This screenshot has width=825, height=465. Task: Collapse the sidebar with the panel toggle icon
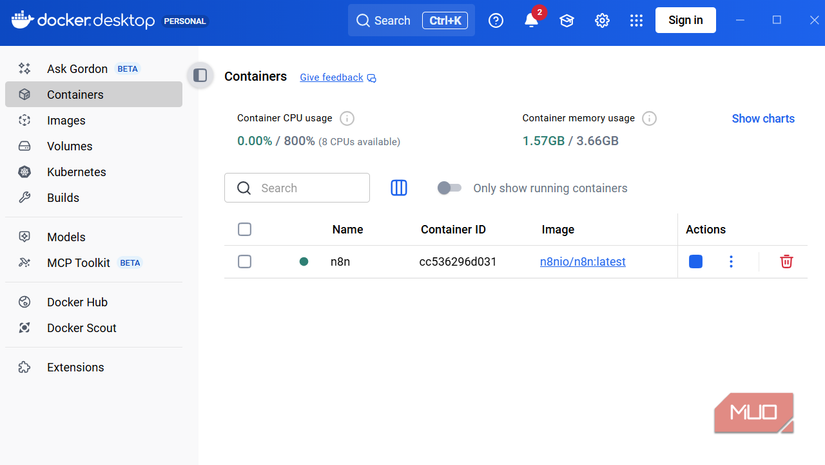coord(200,75)
